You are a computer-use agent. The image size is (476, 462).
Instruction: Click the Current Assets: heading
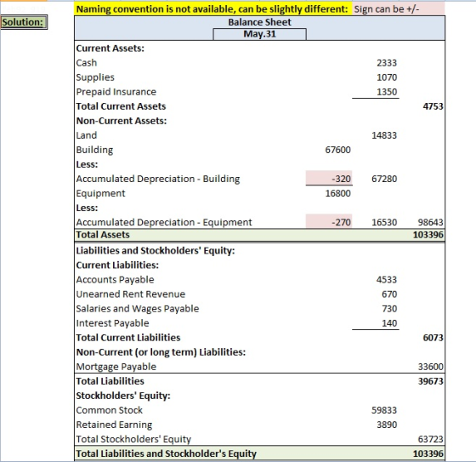pos(110,48)
